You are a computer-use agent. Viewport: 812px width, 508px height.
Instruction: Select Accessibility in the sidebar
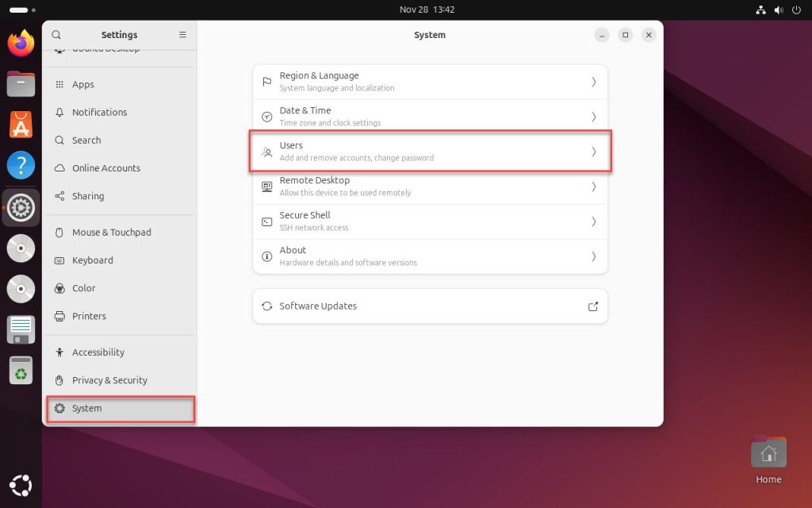point(121,352)
